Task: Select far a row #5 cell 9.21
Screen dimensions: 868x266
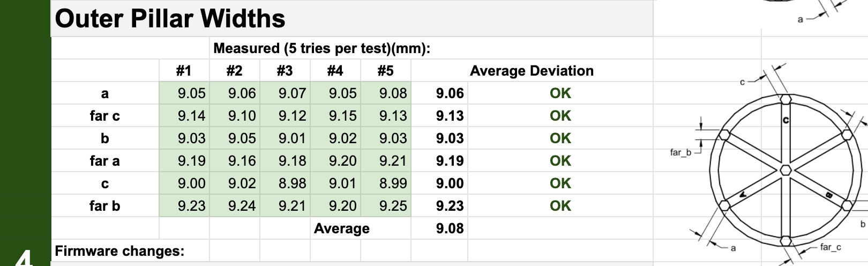Action: pyautogui.click(x=393, y=161)
